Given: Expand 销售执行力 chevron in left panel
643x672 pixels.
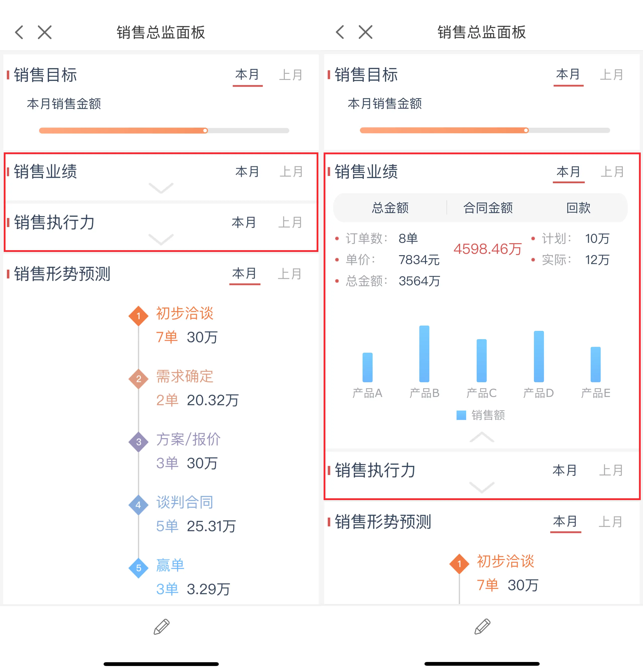Looking at the screenshot, I should [161, 239].
